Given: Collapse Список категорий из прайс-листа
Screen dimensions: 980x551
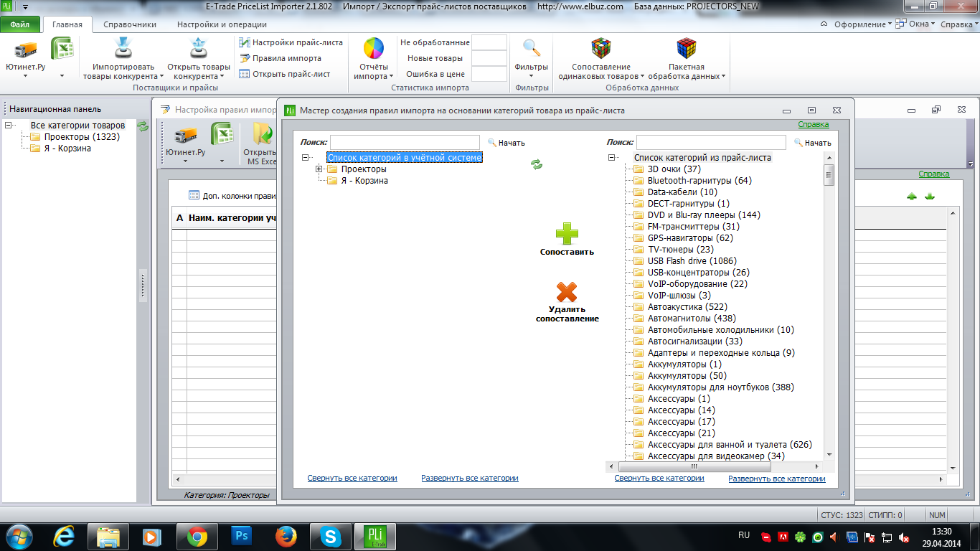Looking at the screenshot, I should (612, 158).
